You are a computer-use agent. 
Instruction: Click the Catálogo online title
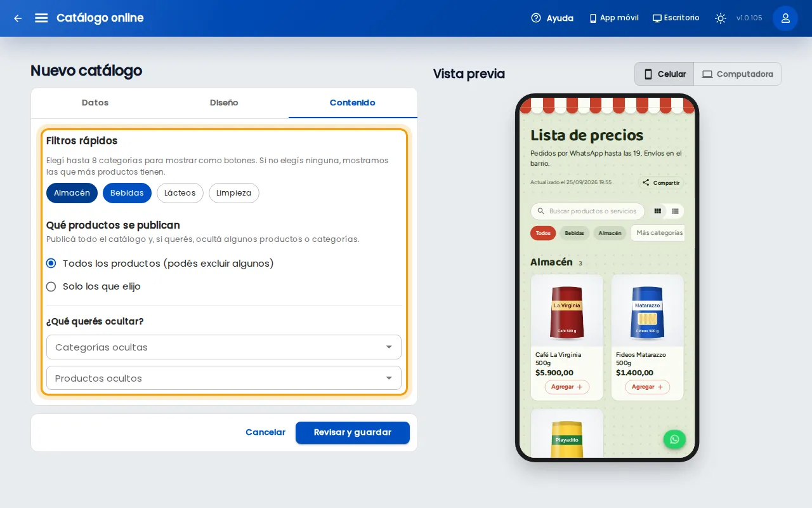pos(100,18)
